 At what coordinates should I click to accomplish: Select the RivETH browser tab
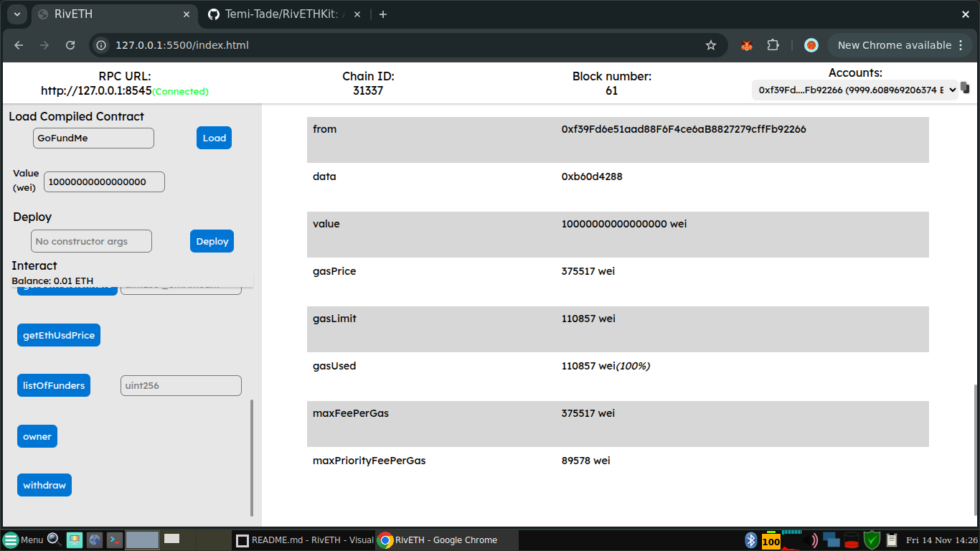pos(108,14)
